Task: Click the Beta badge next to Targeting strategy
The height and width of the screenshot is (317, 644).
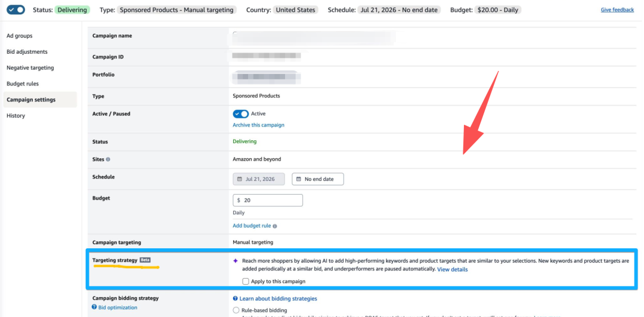Action: [145, 260]
